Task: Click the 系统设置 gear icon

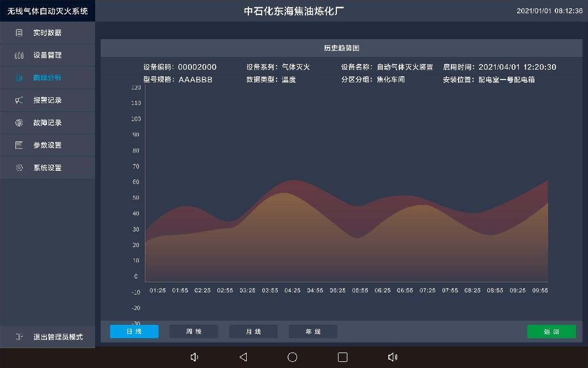Action: (19, 168)
